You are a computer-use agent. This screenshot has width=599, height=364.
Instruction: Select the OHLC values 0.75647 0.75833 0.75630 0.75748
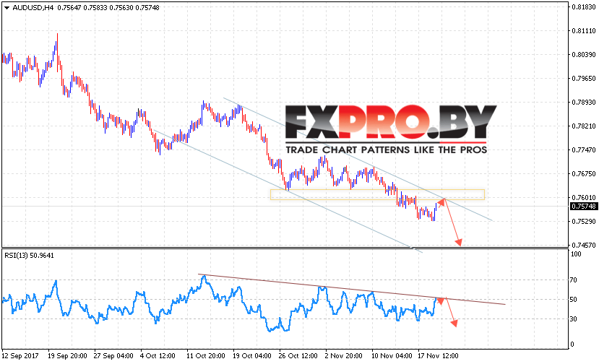coord(108,8)
